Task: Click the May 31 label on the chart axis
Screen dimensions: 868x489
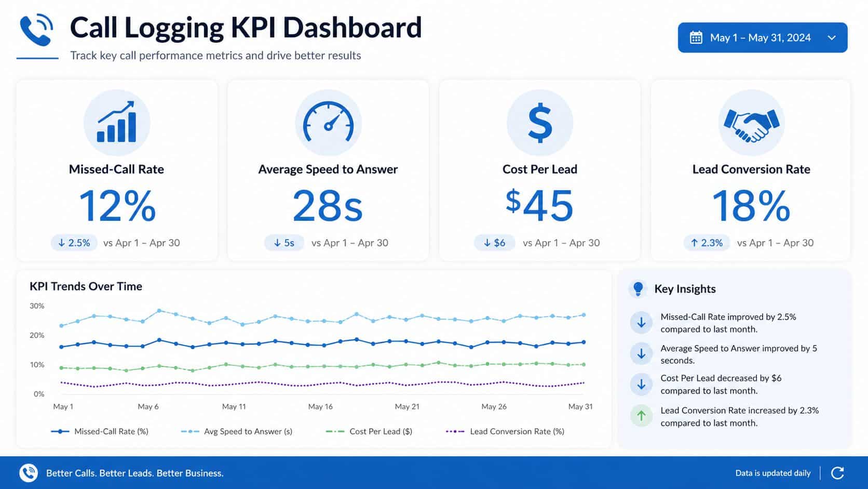Action: click(580, 406)
